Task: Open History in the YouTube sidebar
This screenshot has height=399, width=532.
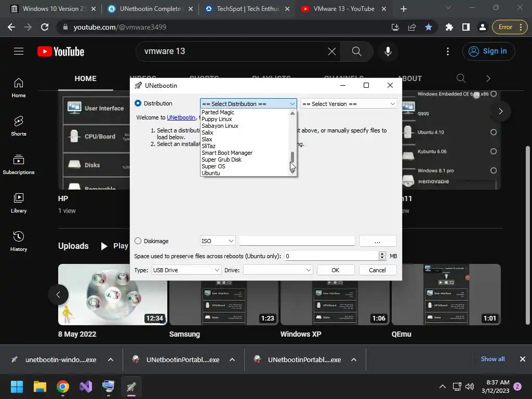Action: coord(19,241)
